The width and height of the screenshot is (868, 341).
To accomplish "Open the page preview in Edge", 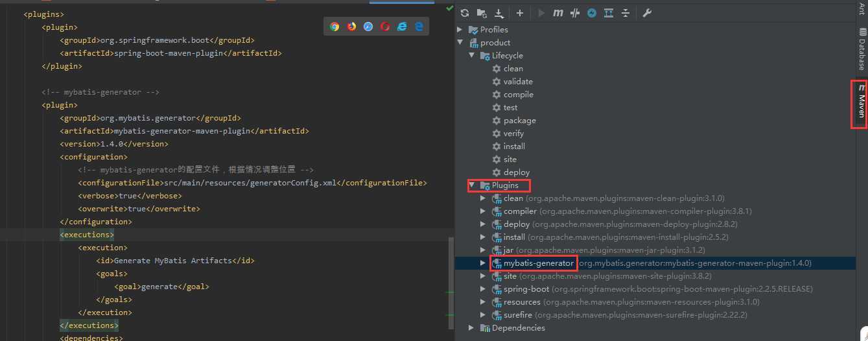I will [x=419, y=27].
